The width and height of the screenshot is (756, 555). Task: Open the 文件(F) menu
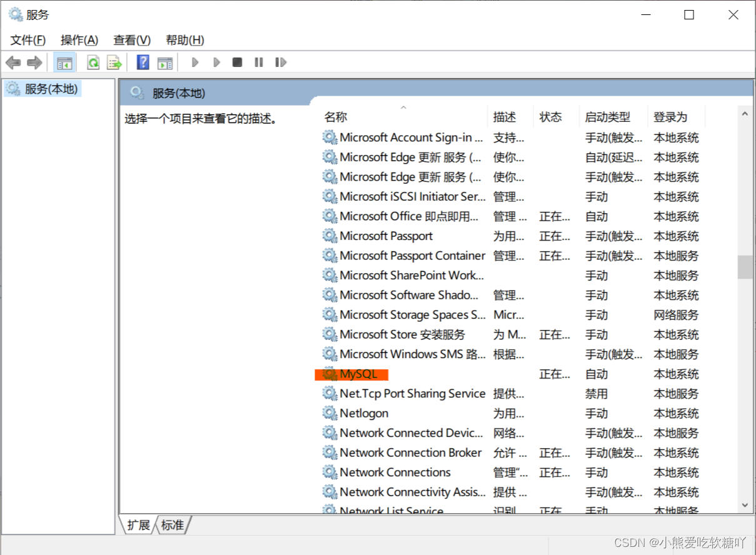coord(28,40)
